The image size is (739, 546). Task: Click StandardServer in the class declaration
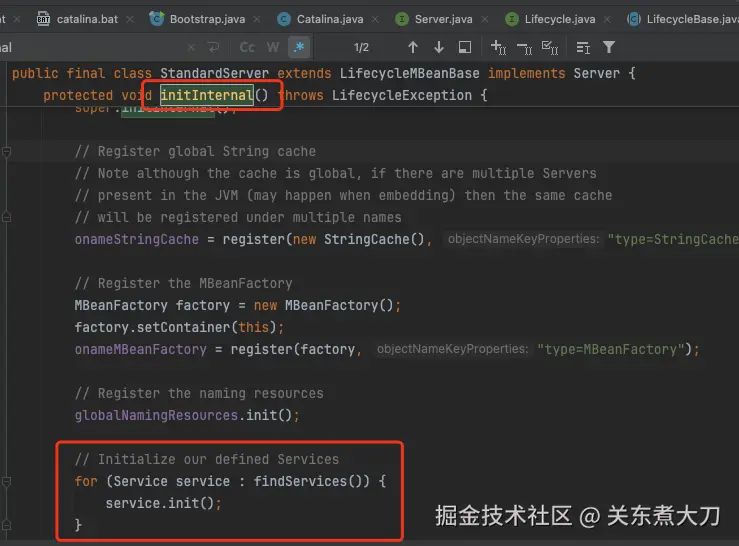point(214,74)
